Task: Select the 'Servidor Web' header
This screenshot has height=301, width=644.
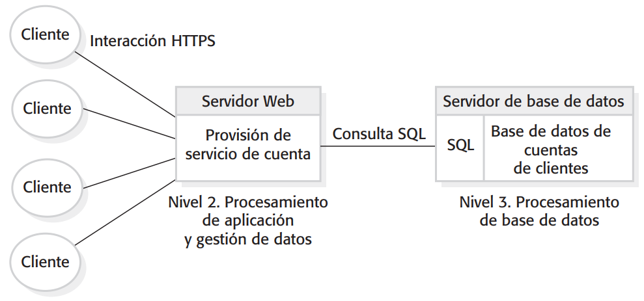Action: 247,101
